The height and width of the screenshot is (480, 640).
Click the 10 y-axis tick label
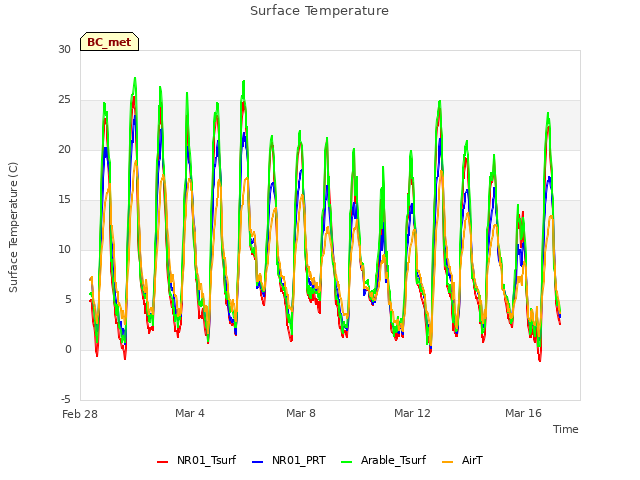tap(64, 250)
